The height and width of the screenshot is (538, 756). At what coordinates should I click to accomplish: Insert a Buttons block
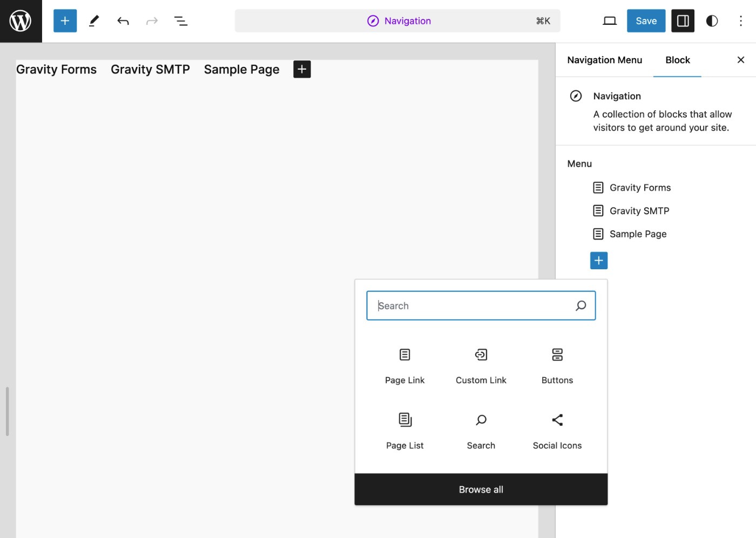pos(557,366)
